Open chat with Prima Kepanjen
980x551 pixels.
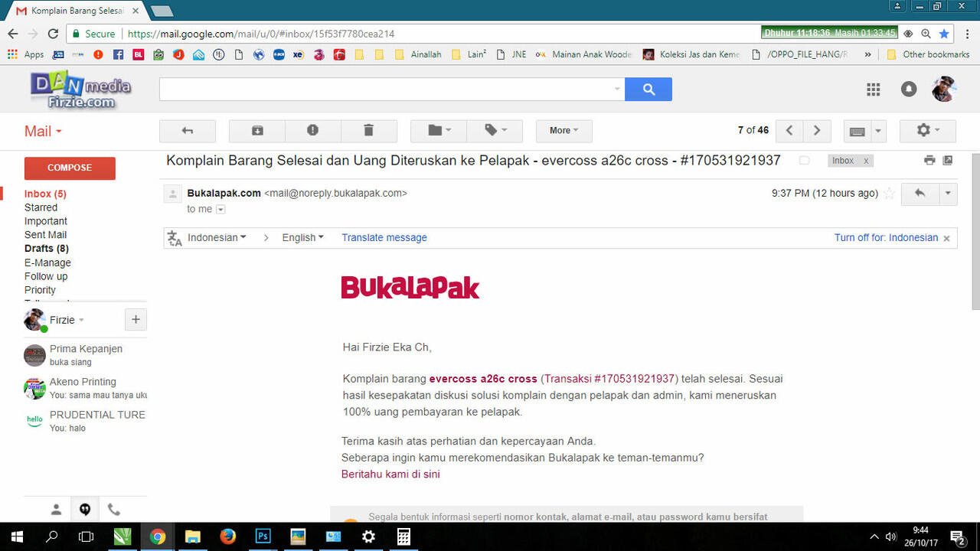(84, 355)
